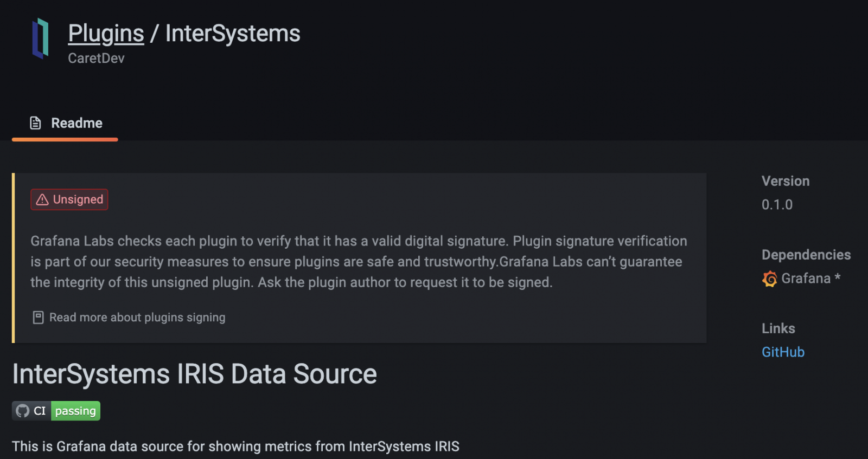Switch to the Readme tab
868x459 pixels.
pyautogui.click(x=76, y=123)
